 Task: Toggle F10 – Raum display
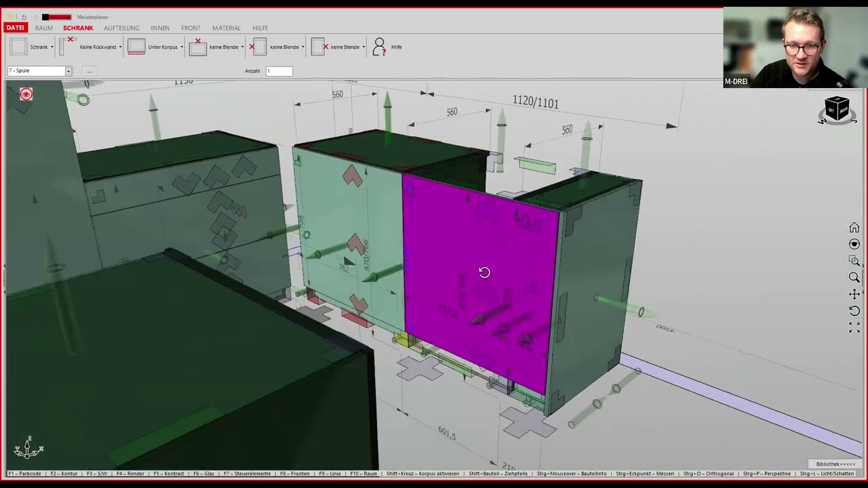click(363, 474)
